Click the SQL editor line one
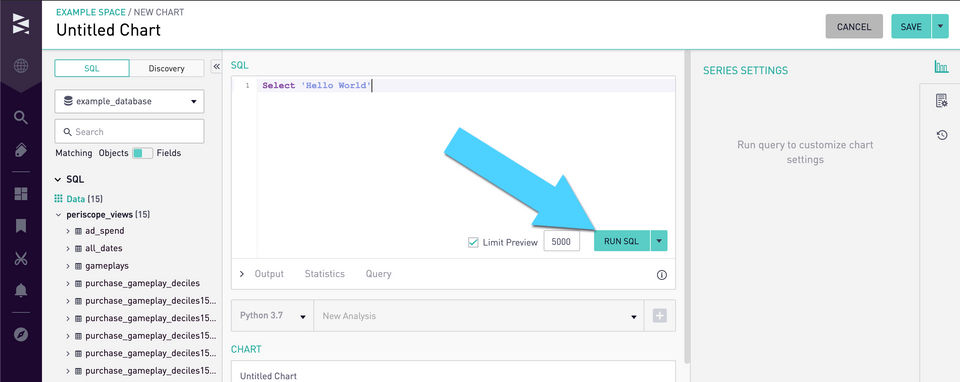Screen dimensions: 960x382 click(467, 86)
